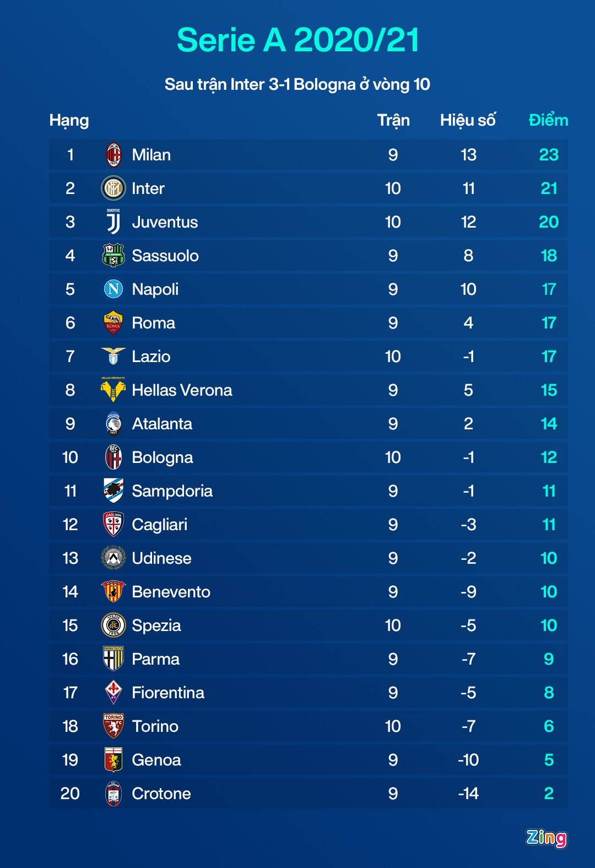Image resolution: width=595 pixels, height=868 pixels.
Task: Click the Zing logo watermark
Action: tap(546, 838)
